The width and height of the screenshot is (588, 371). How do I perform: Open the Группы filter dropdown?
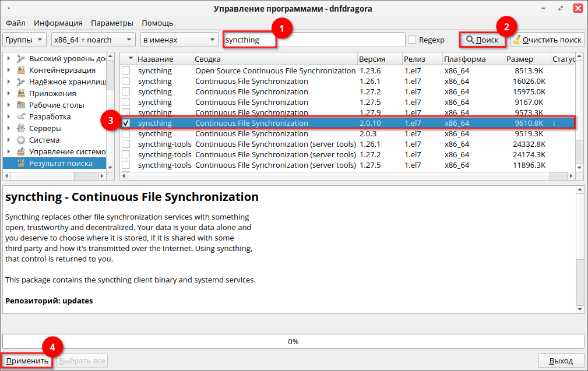(x=24, y=40)
